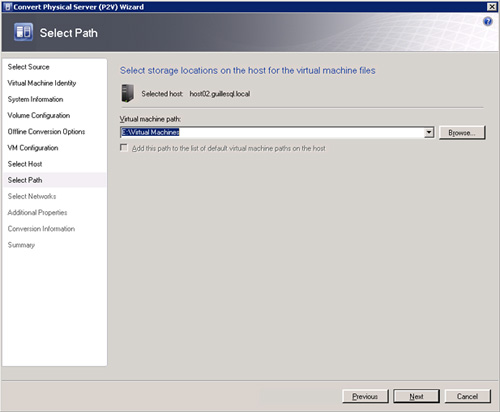This screenshot has width=500, height=412.
Task: Click the blue help question mark icon
Action: (488, 22)
